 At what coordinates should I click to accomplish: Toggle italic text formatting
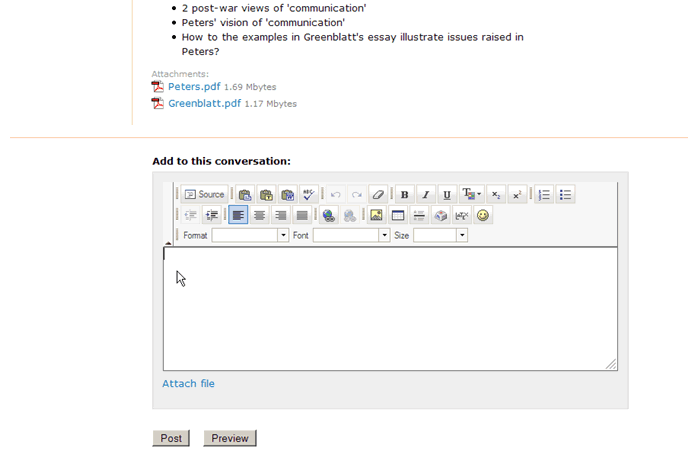pos(425,195)
